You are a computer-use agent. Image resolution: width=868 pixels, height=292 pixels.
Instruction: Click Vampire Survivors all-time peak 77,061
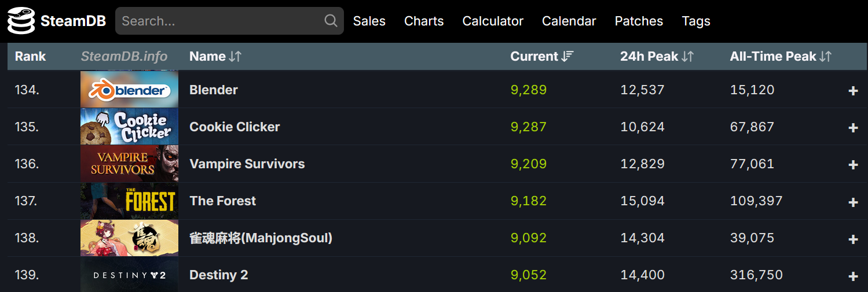[x=752, y=164]
